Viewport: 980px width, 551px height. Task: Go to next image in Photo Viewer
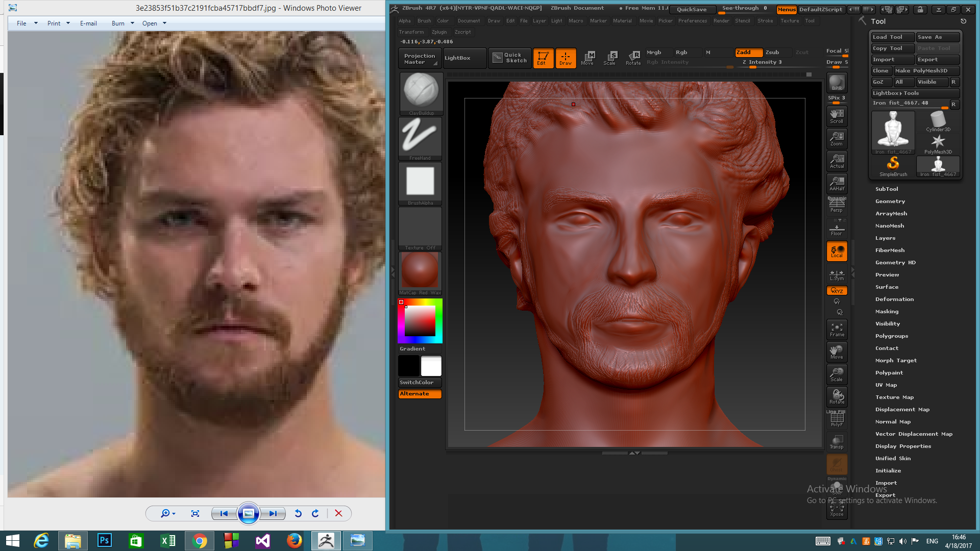click(x=273, y=513)
